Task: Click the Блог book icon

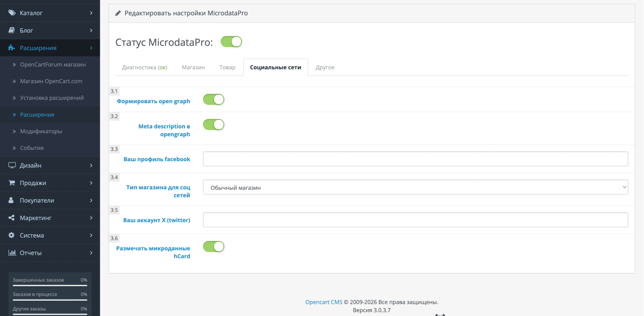Action: (12, 30)
